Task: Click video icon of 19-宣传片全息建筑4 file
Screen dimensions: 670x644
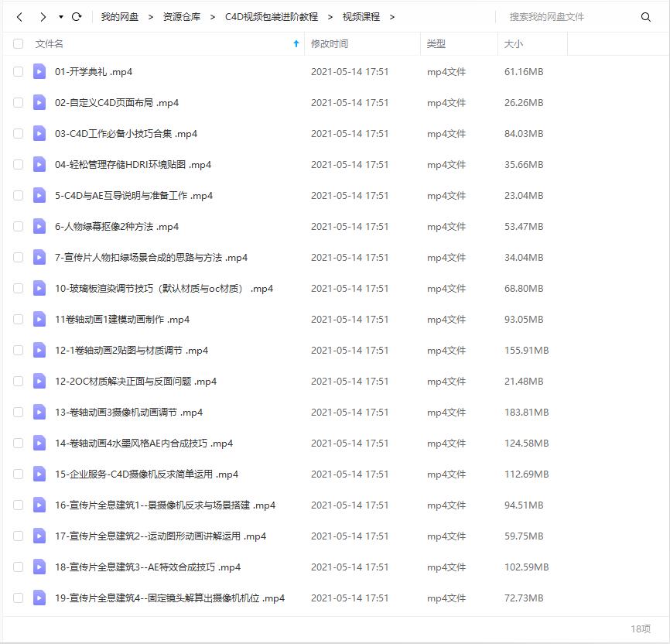Action: point(39,598)
